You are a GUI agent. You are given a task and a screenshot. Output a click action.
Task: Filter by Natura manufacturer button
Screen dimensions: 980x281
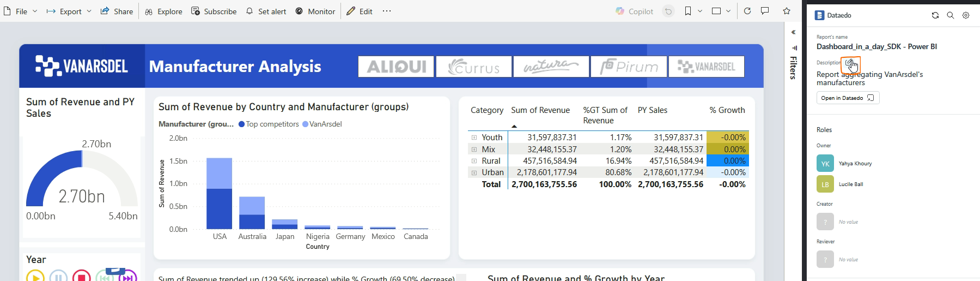coord(551,67)
